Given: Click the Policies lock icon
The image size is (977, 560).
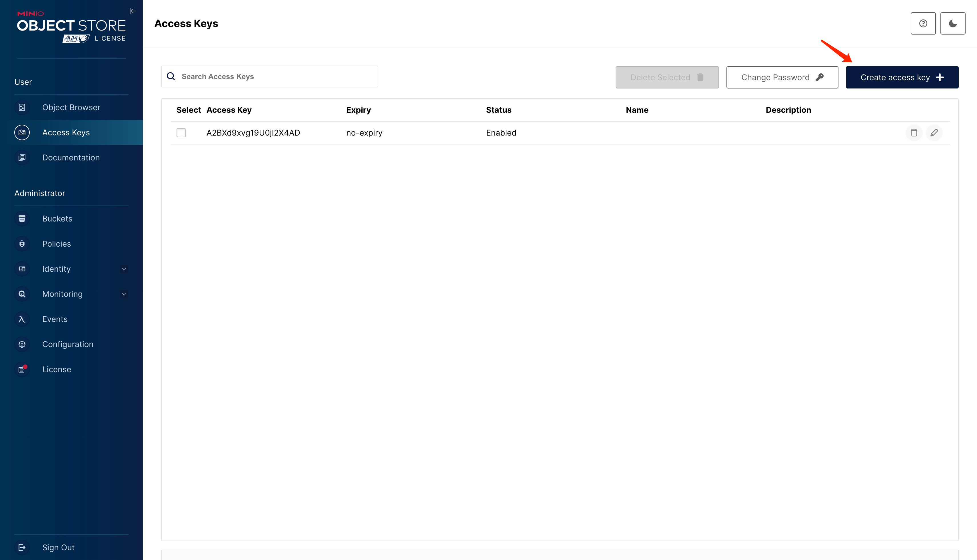Looking at the screenshot, I should [x=22, y=244].
